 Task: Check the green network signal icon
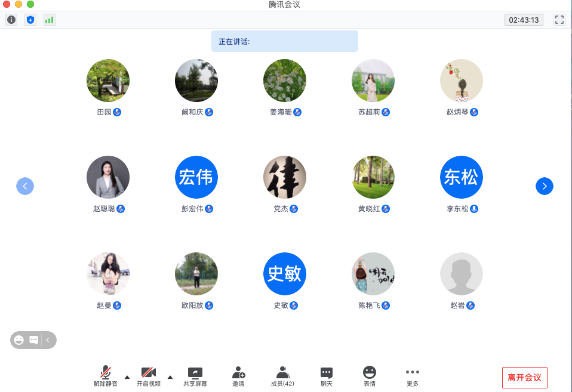tap(49, 20)
